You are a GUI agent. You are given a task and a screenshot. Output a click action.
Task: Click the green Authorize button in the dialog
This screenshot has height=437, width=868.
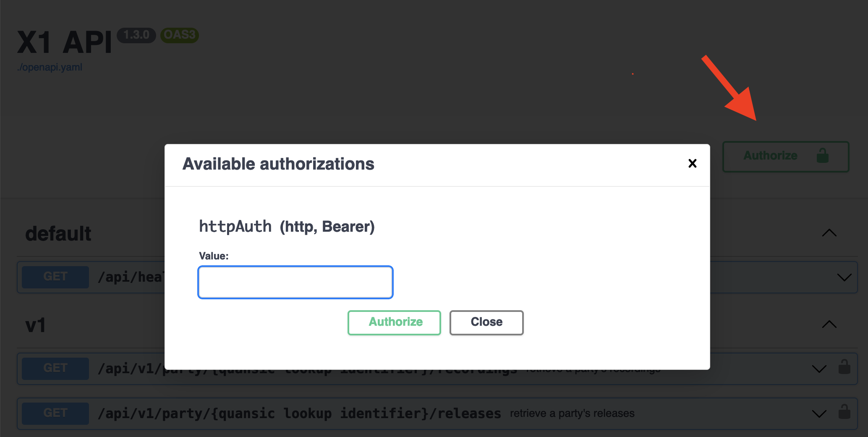point(394,322)
